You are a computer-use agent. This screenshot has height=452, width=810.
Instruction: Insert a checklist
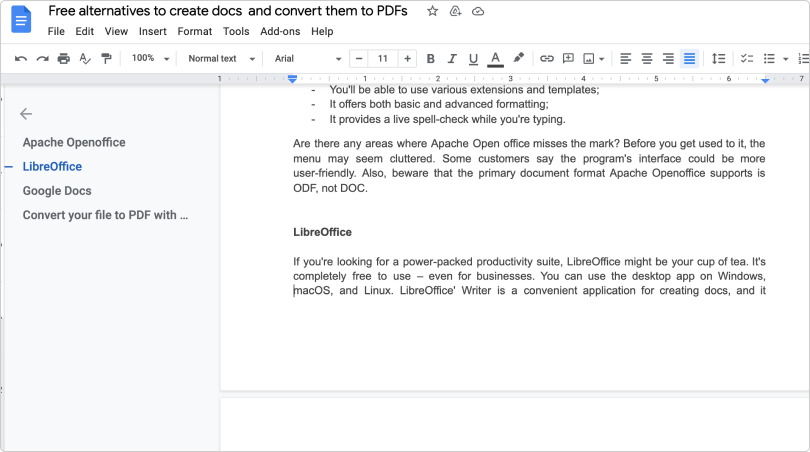coord(747,59)
